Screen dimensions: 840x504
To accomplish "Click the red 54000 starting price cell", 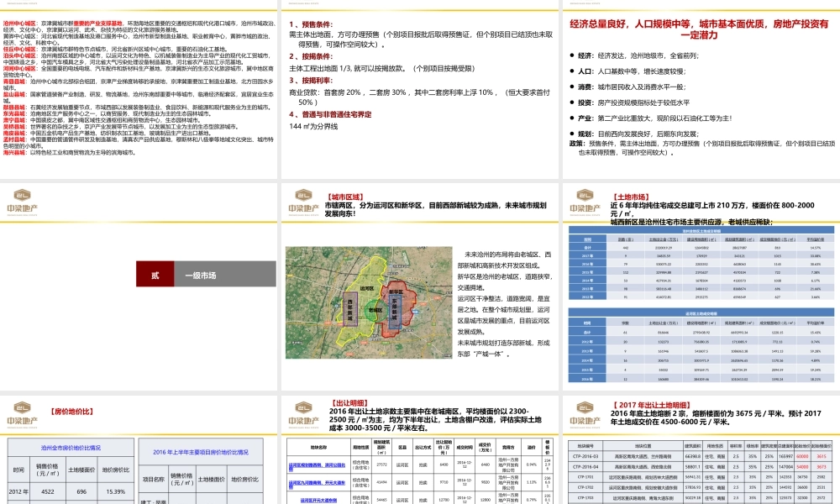I will [802, 466].
